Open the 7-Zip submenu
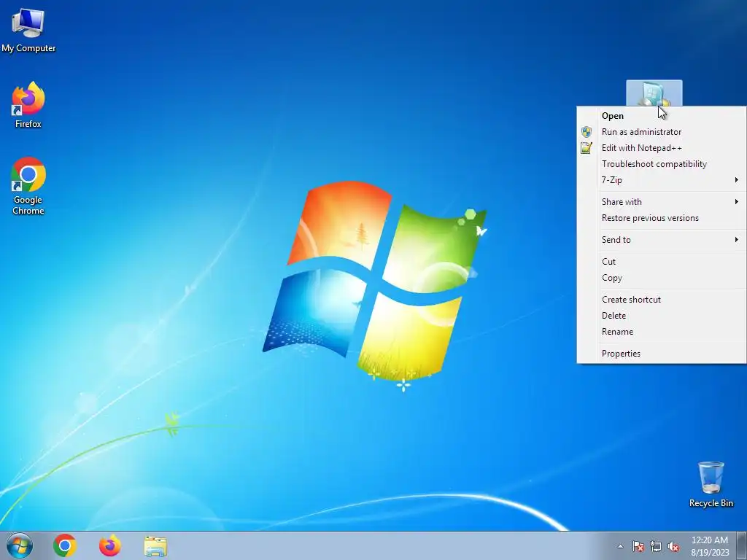The height and width of the screenshot is (560, 747). [661, 180]
